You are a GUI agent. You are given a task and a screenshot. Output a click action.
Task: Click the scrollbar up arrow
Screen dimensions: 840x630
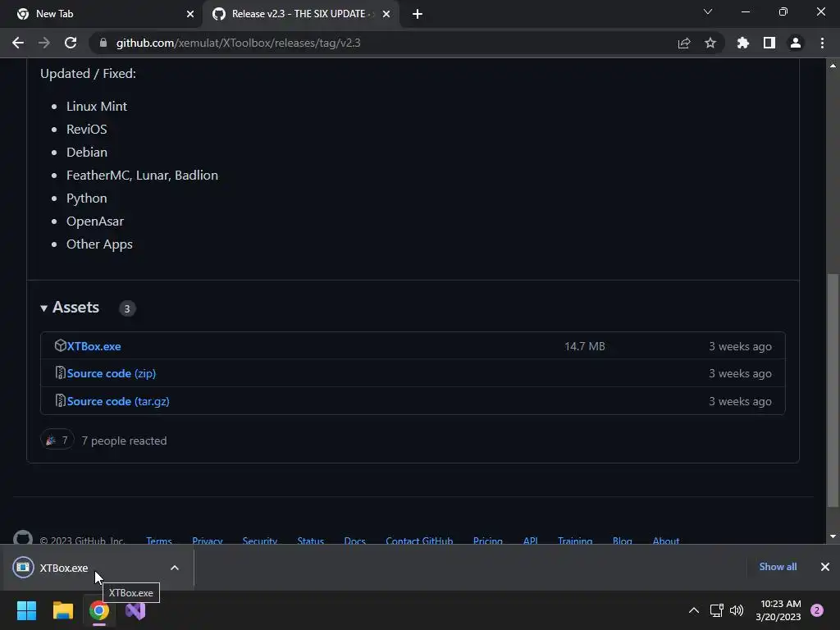pos(833,66)
